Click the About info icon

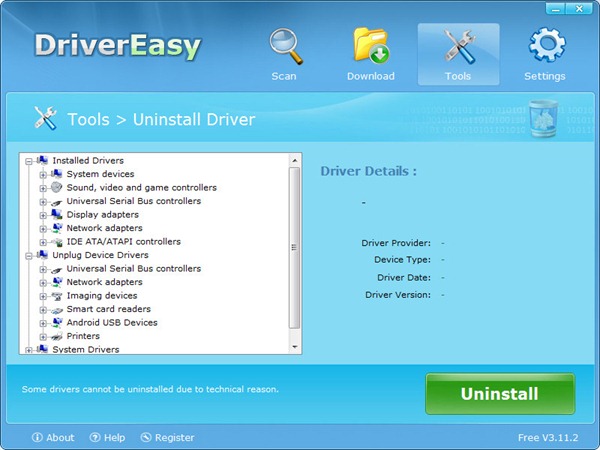pyautogui.click(x=37, y=437)
